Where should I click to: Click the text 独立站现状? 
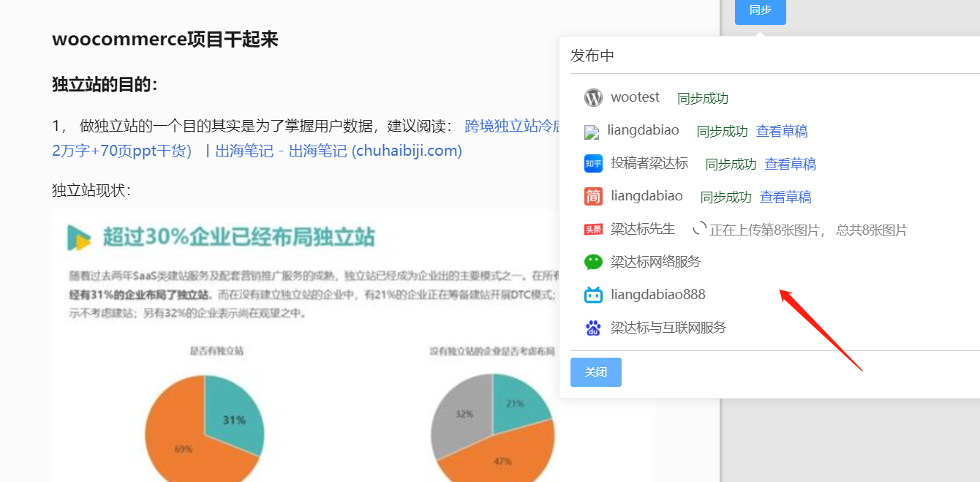pyautogui.click(x=91, y=190)
